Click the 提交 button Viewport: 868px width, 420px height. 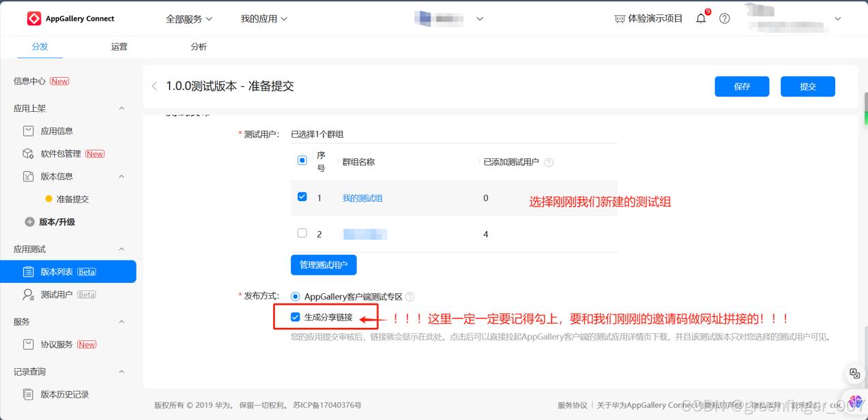tap(808, 87)
